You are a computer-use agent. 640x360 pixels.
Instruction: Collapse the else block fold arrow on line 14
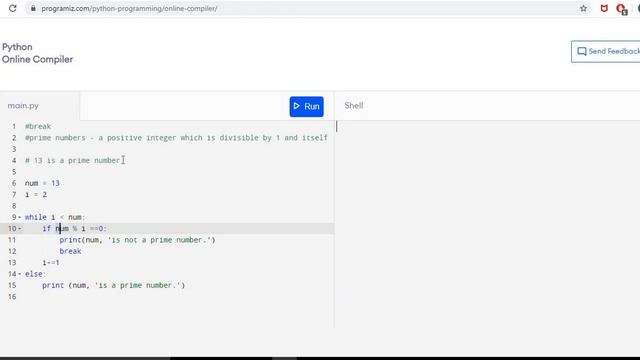[20, 274]
